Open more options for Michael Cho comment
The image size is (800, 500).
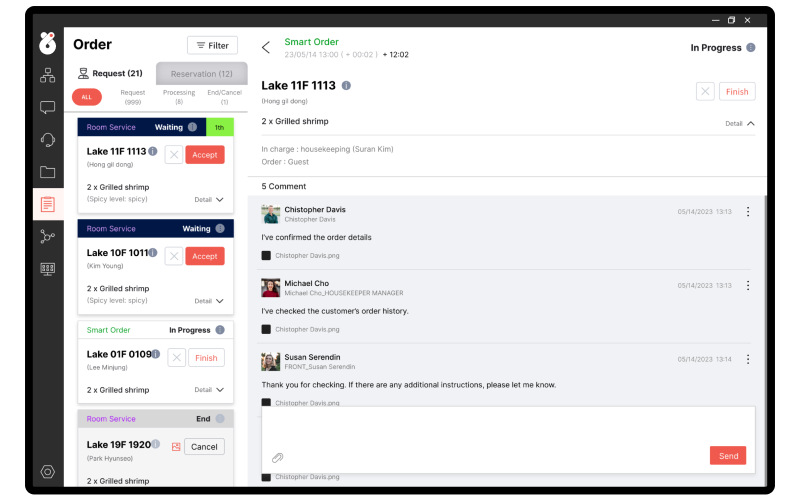[748, 286]
